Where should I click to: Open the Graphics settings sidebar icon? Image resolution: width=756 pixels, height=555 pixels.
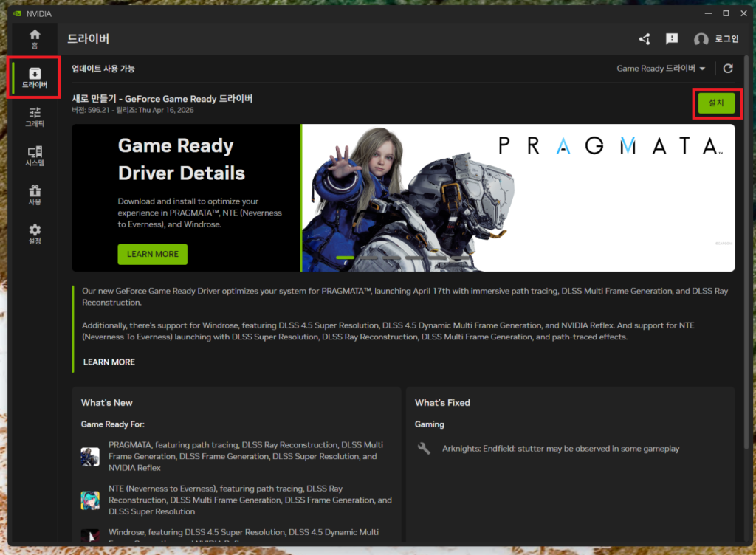click(35, 117)
